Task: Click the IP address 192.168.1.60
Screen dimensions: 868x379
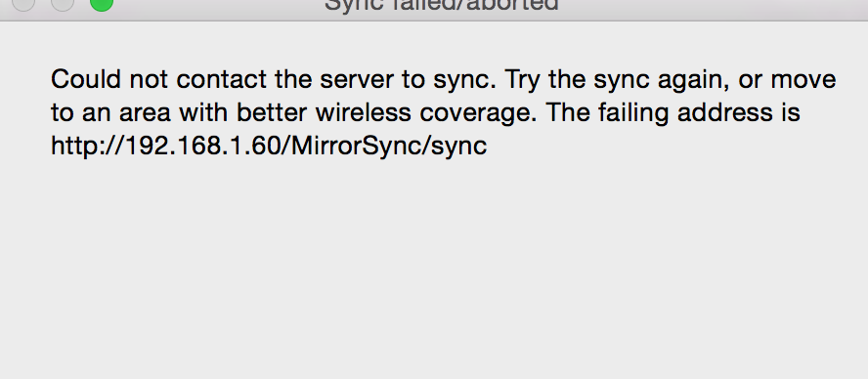Action: (x=205, y=147)
